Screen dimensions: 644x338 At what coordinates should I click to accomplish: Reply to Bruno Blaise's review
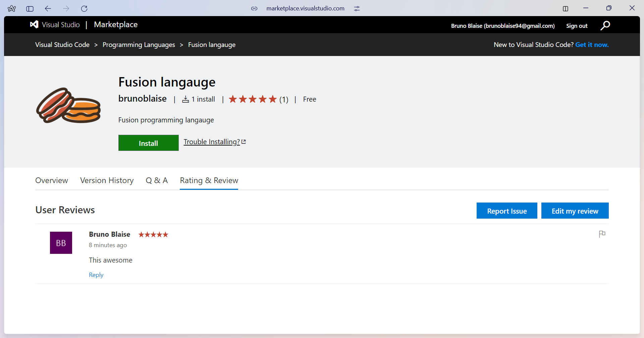96,275
